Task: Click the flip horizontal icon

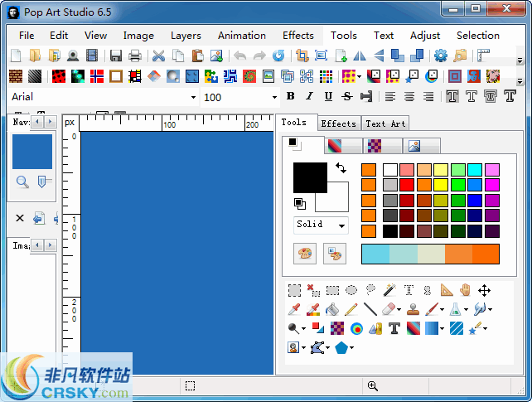Action: [x=360, y=56]
